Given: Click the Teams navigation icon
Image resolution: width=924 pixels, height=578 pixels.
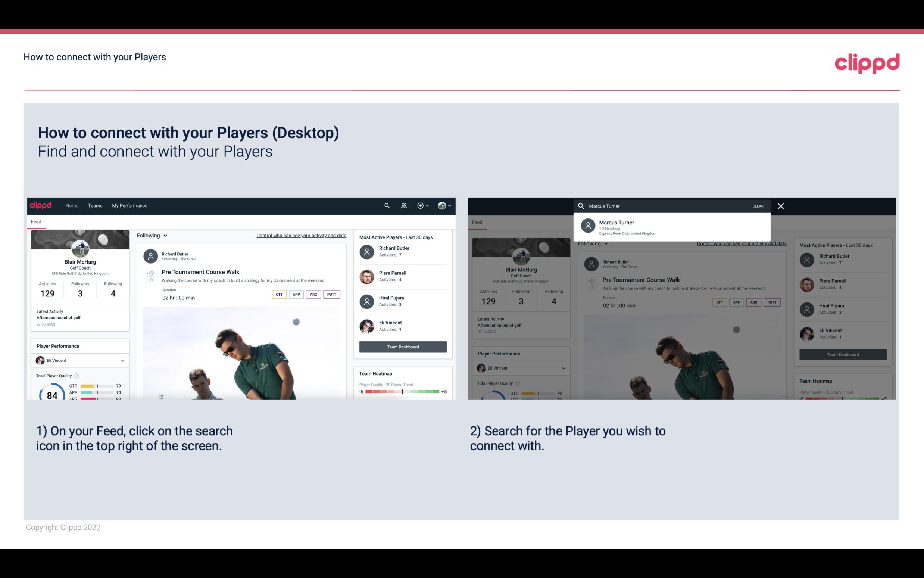Looking at the screenshot, I should point(95,206).
